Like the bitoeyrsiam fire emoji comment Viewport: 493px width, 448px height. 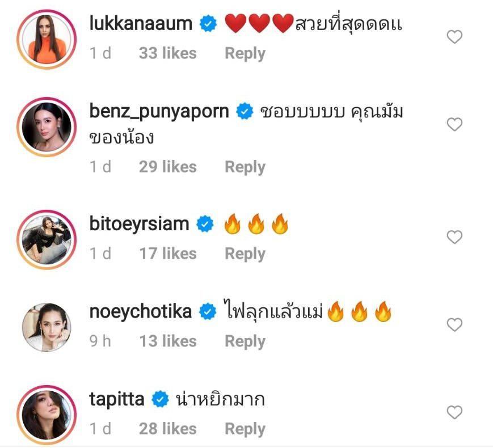coord(454,237)
